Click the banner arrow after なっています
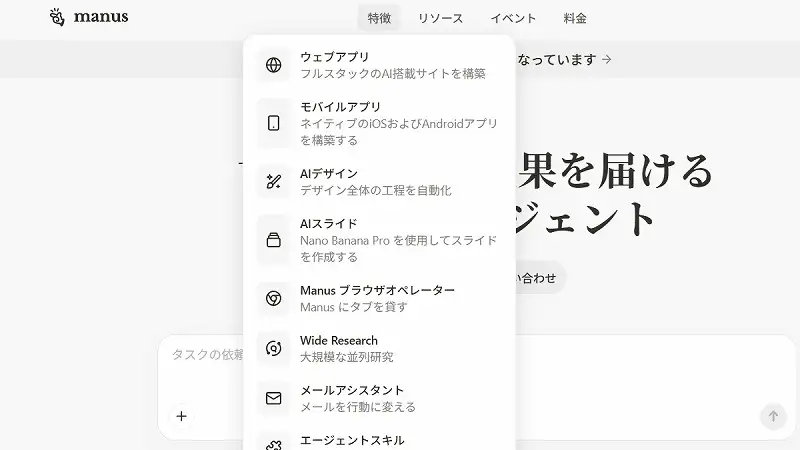Screen dimensions: 800x450 tap(607, 59)
